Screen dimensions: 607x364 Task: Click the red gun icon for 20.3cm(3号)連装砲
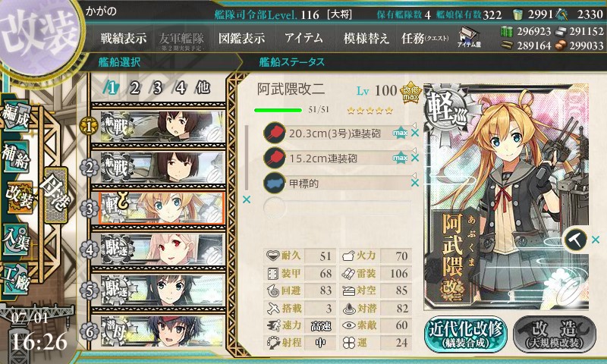275,133
